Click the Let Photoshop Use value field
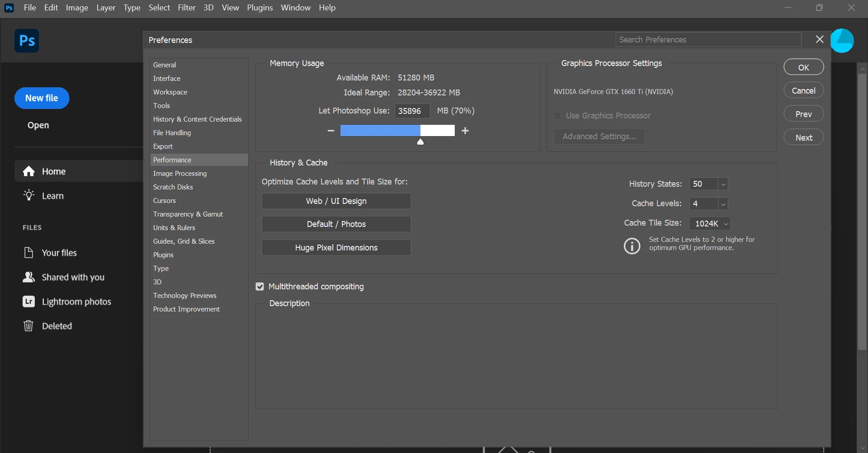Image resolution: width=868 pixels, height=453 pixels. [x=412, y=111]
